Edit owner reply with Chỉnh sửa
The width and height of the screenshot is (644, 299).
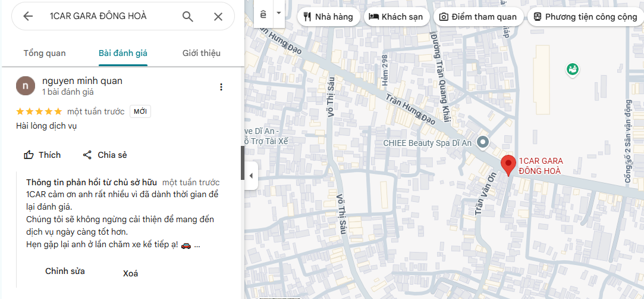pyautogui.click(x=65, y=272)
